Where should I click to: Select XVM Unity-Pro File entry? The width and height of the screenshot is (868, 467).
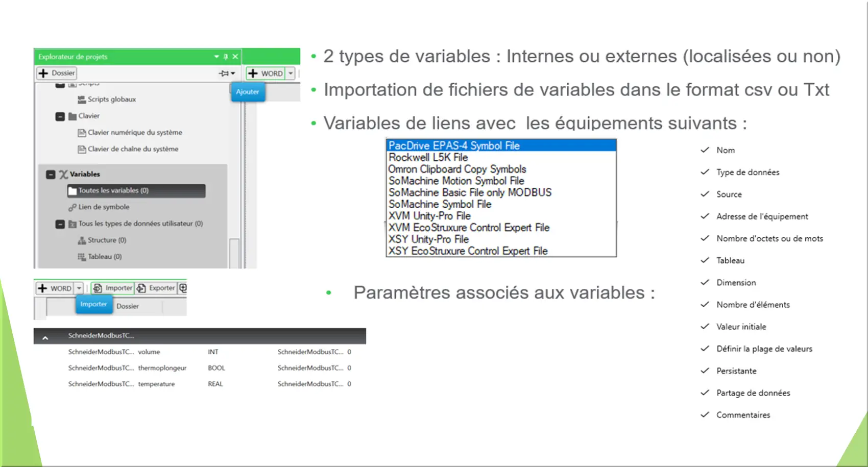pyautogui.click(x=501, y=216)
